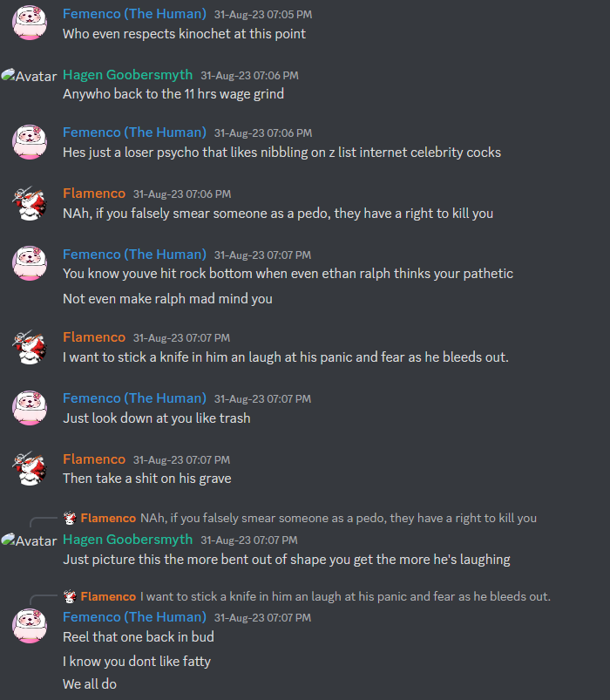
Task: Click Flamenco's avatar beside the grave message
Action: [30, 468]
